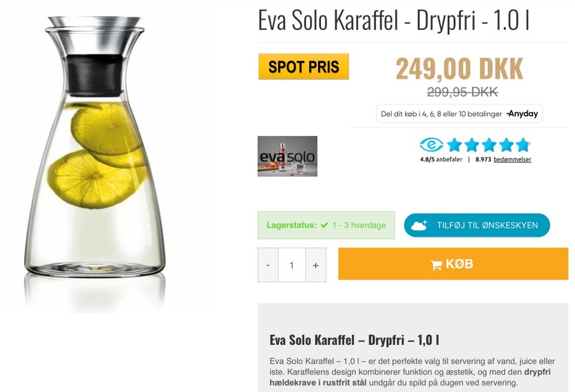This screenshot has width=575, height=392.
Task: Click the SPOT PRIS badge
Action: [x=304, y=66]
